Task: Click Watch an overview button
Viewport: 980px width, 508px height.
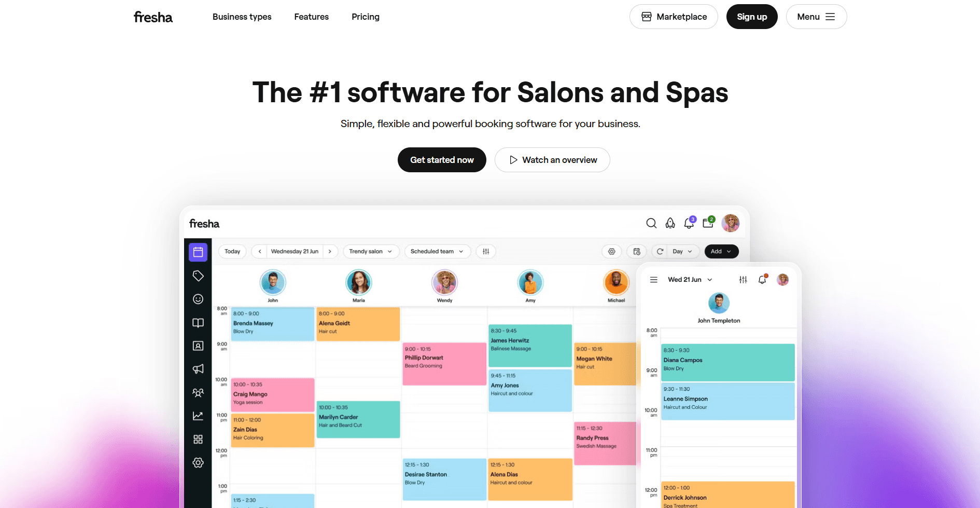Action: click(x=552, y=160)
